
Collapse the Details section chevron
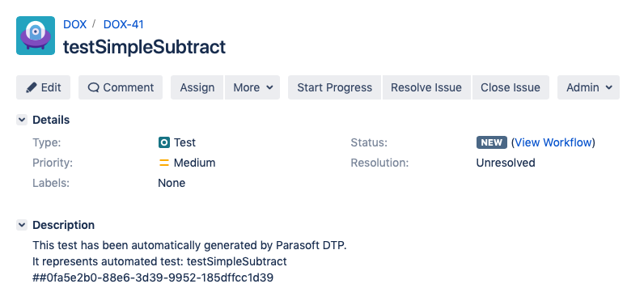click(x=21, y=120)
